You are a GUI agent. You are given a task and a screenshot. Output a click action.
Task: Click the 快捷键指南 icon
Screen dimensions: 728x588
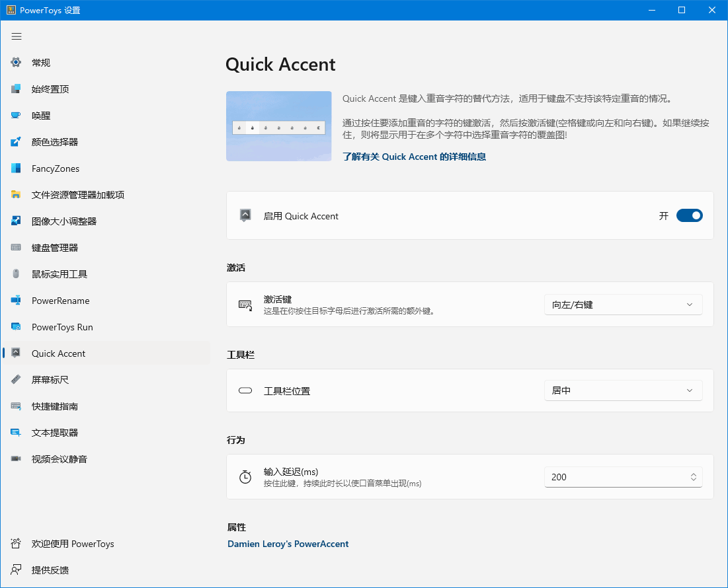[x=16, y=406]
